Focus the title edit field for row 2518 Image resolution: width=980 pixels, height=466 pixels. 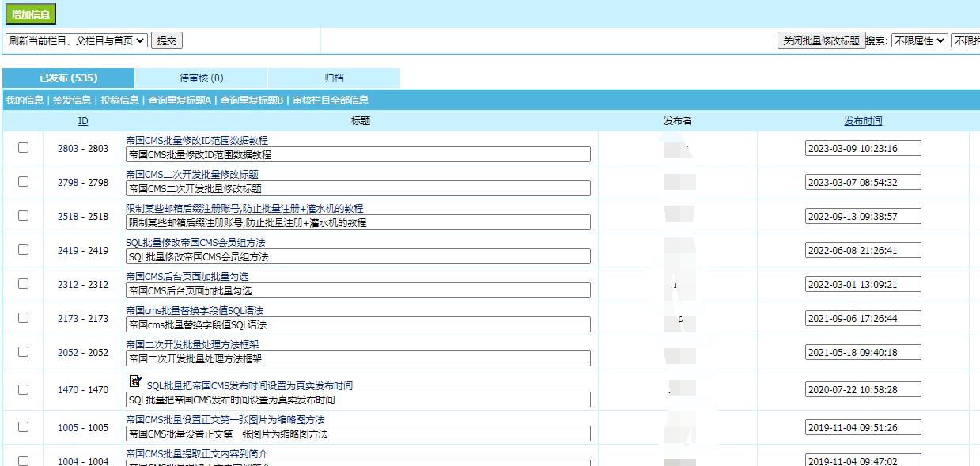pos(358,222)
